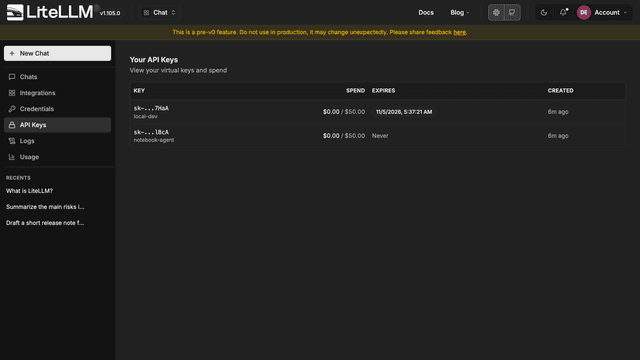Click the Usage bar-chart icon
The width and height of the screenshot is (640, 360).
12,157
